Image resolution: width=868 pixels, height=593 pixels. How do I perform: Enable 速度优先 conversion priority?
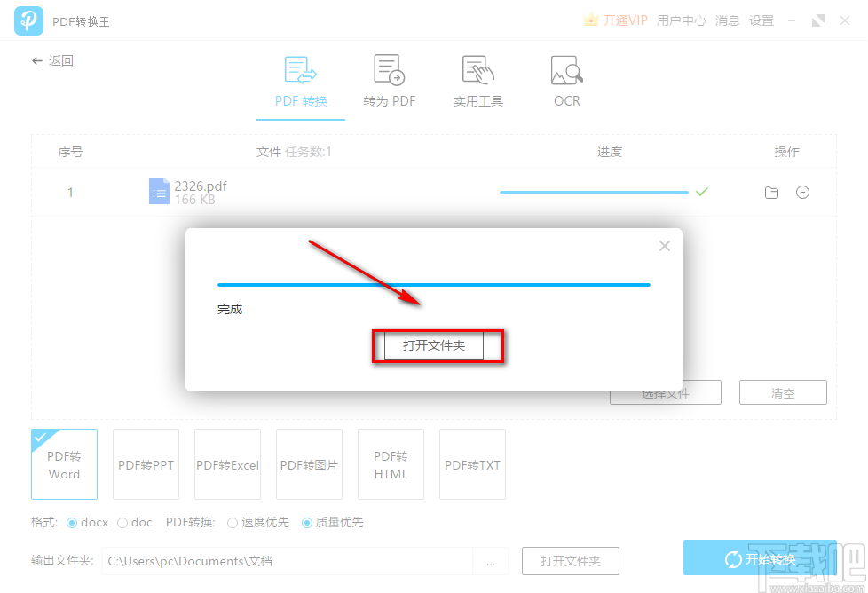pyautogui.click(x=231, y=522)
